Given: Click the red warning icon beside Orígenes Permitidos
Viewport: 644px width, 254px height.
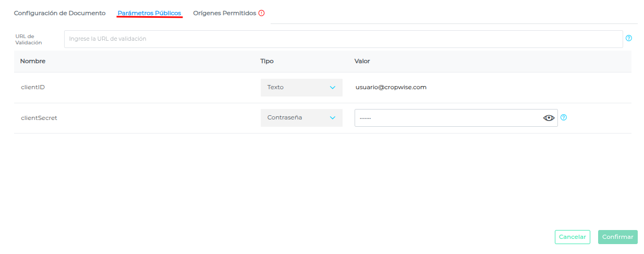Looking at the screenshot, I should (262, 13).
